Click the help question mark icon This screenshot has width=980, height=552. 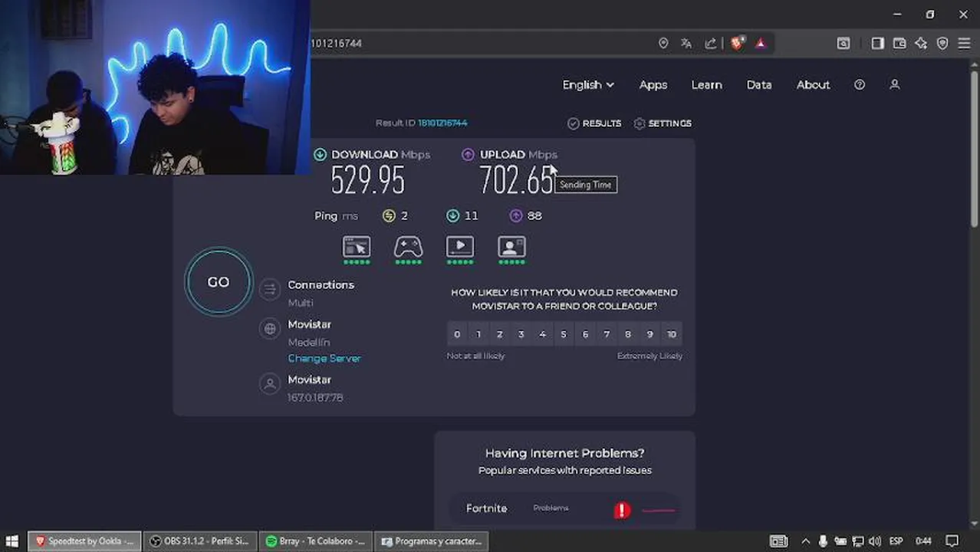click(860, 85)
